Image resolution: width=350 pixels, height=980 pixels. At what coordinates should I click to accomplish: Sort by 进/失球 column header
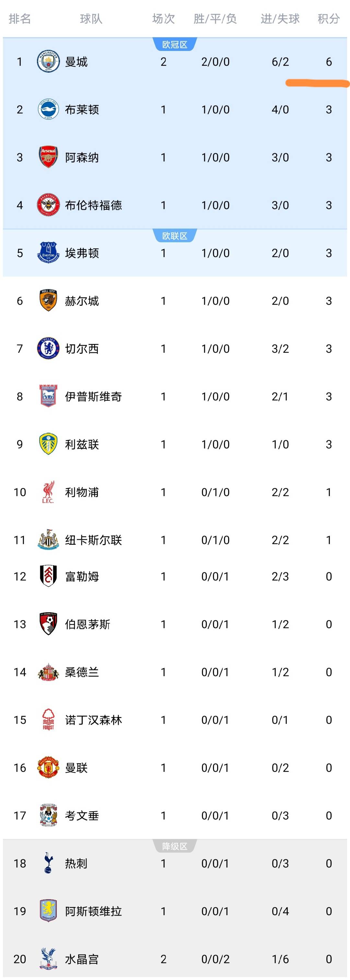tap(280, 18)
